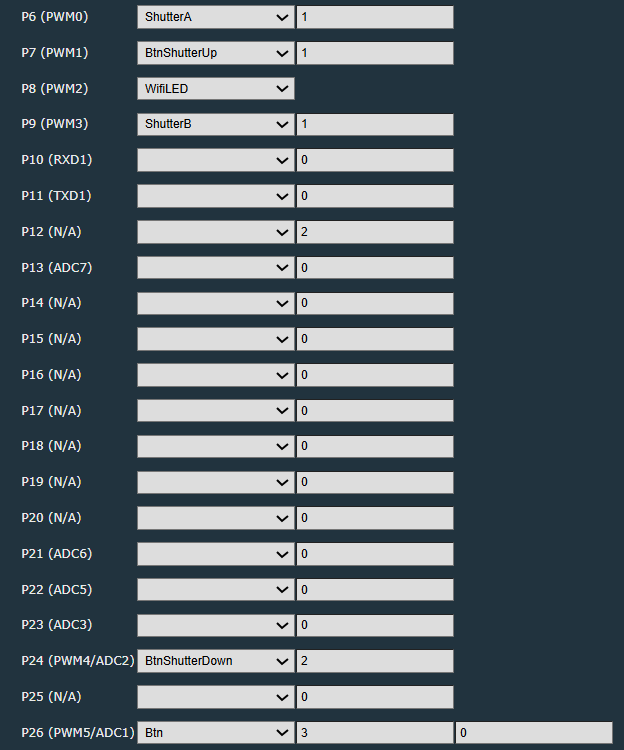Open the P23 (ADC3) role dropdown

click(215, 625)
